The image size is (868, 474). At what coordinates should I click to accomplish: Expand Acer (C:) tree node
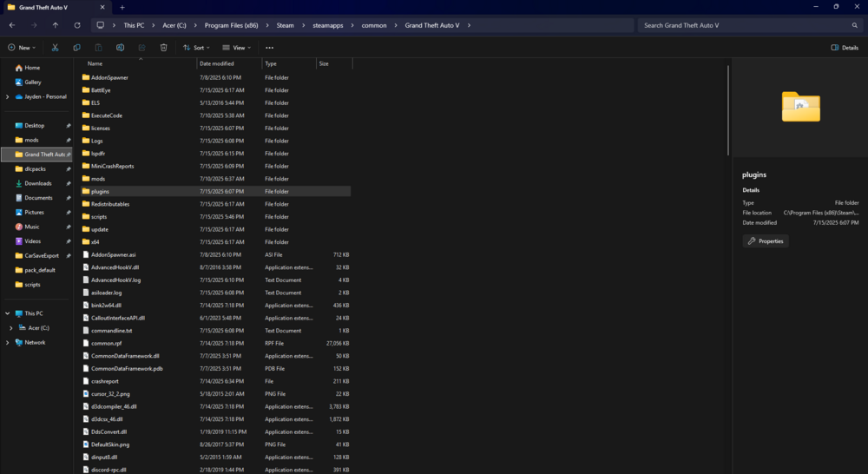click(11, 328)
